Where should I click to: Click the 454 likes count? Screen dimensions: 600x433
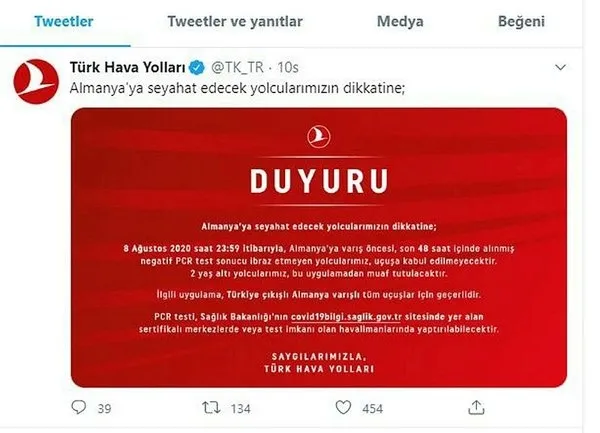pos(372,409)
